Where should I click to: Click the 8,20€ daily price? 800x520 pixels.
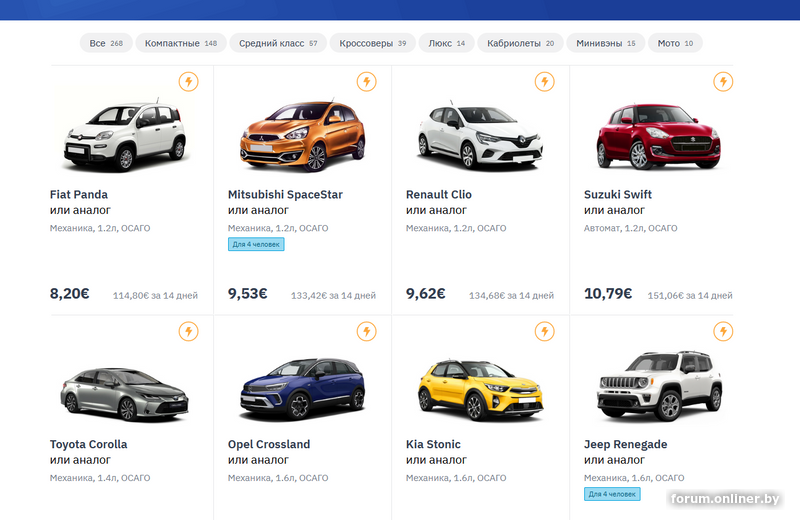pos(69,293)
